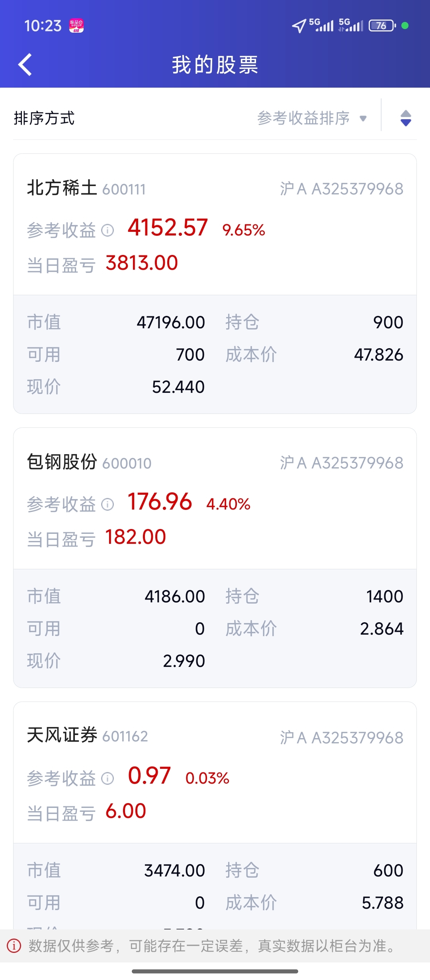Tap the location arrow status icon

pos(299,26)
